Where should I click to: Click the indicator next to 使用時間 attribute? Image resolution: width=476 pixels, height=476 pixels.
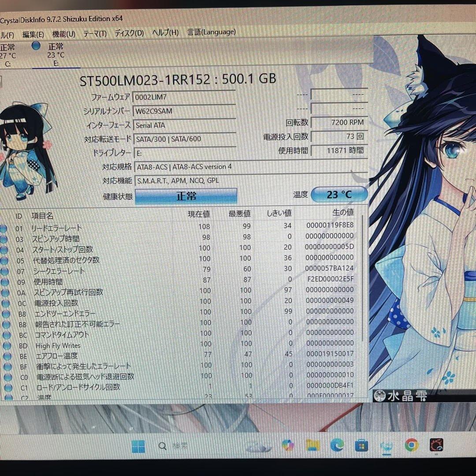coord(4,281)
